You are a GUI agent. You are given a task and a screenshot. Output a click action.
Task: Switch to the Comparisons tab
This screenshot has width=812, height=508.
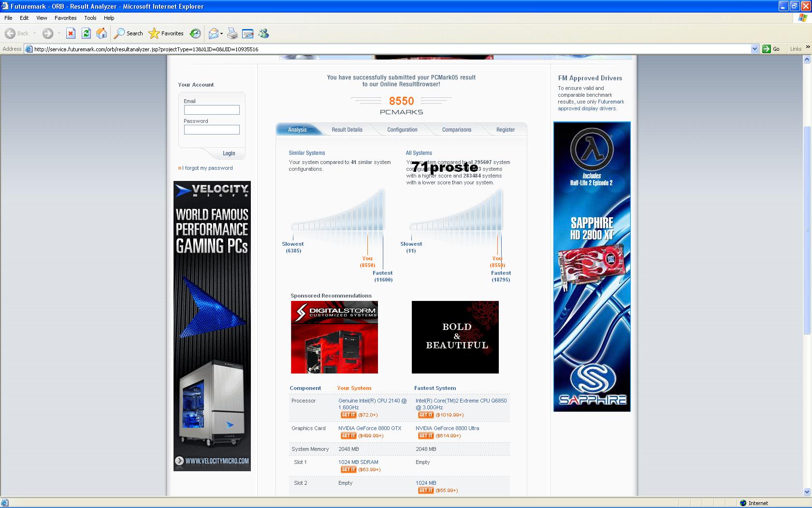pos(457,130)
